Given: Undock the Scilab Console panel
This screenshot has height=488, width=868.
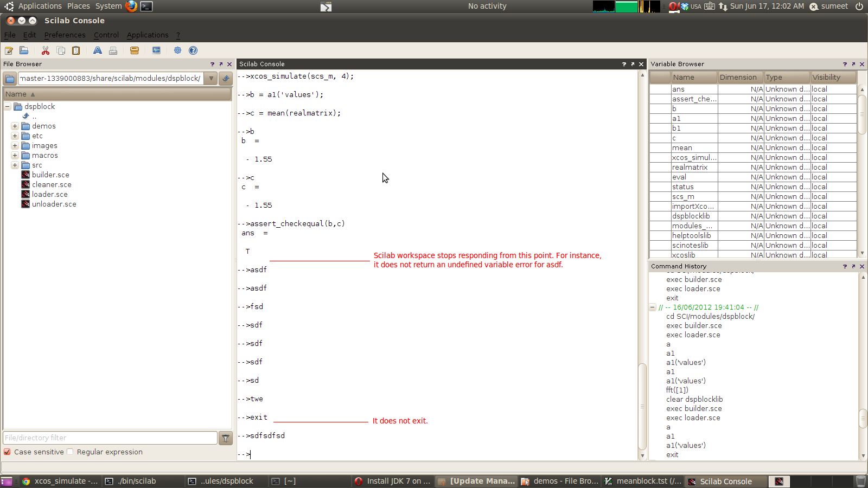Looking at the screenshot, I should click(633, 64).
